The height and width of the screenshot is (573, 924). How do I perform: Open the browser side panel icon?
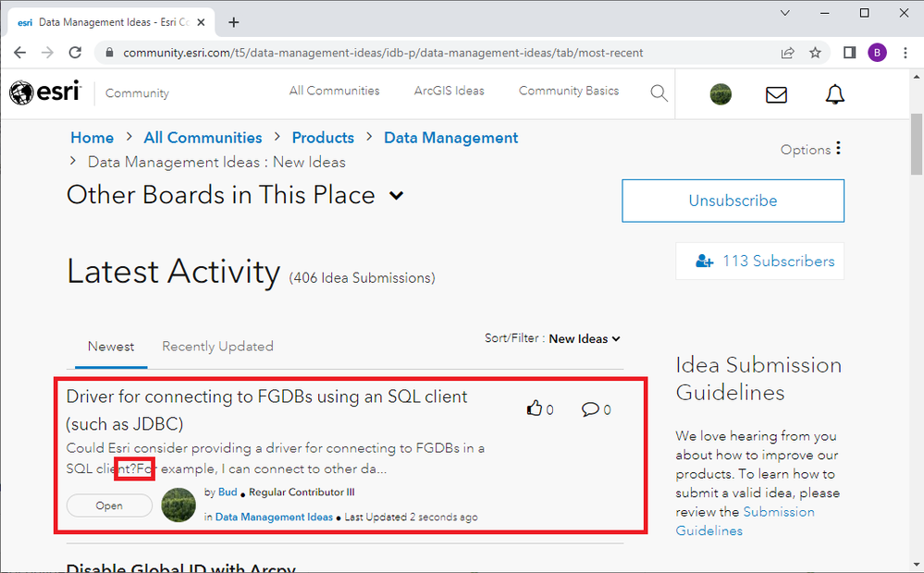pos(849,53)
